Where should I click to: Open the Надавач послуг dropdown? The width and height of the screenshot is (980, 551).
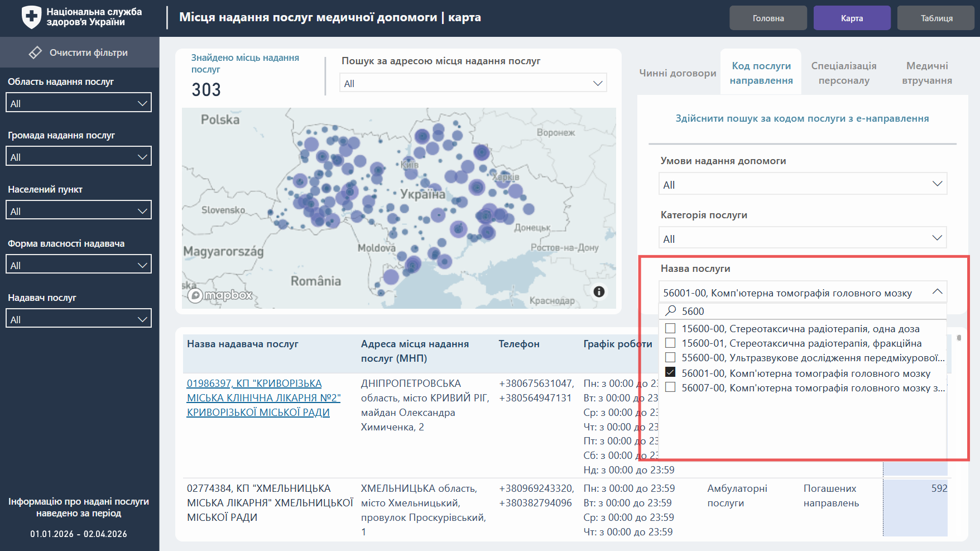[x=79, y=319]
